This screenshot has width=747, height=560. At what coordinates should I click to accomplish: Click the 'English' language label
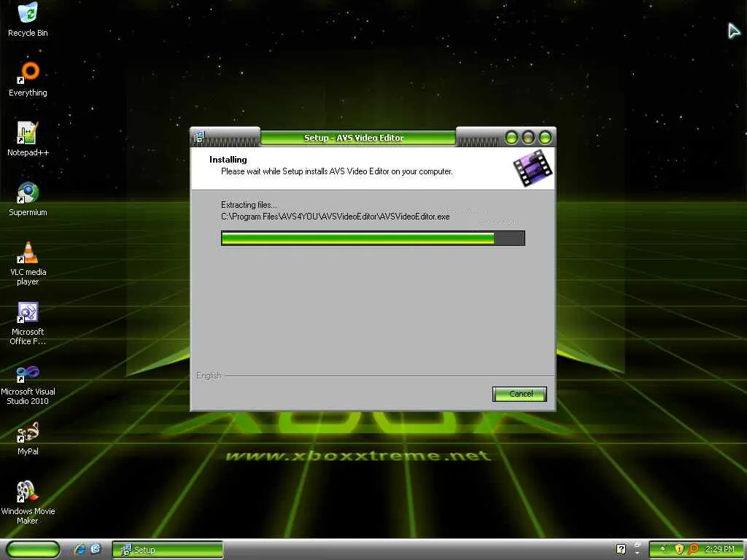[209, 376]
